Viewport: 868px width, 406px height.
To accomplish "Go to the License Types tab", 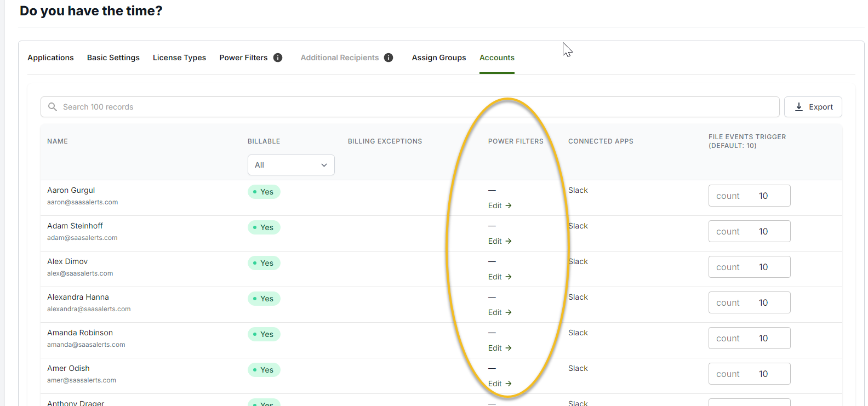I will pyautogui.click(x=179, y=58).
